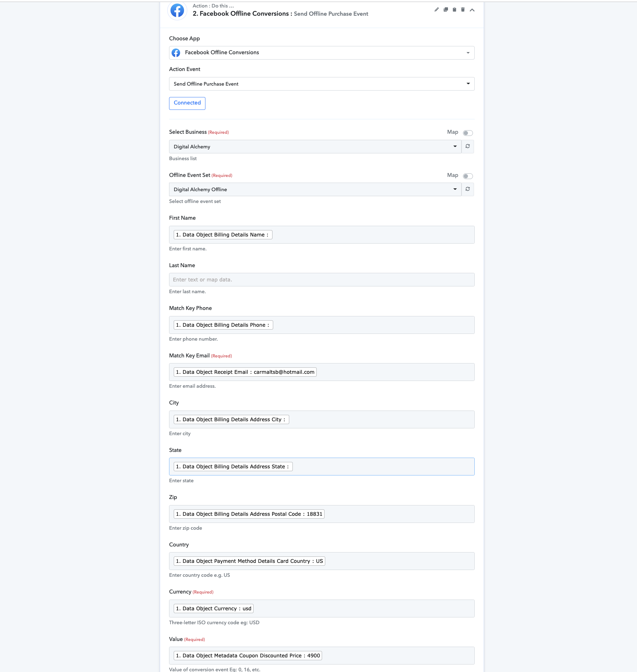The width and height of the screenshot is (637, 672).
Task: Click the Connected button
Action: [187, 103]
